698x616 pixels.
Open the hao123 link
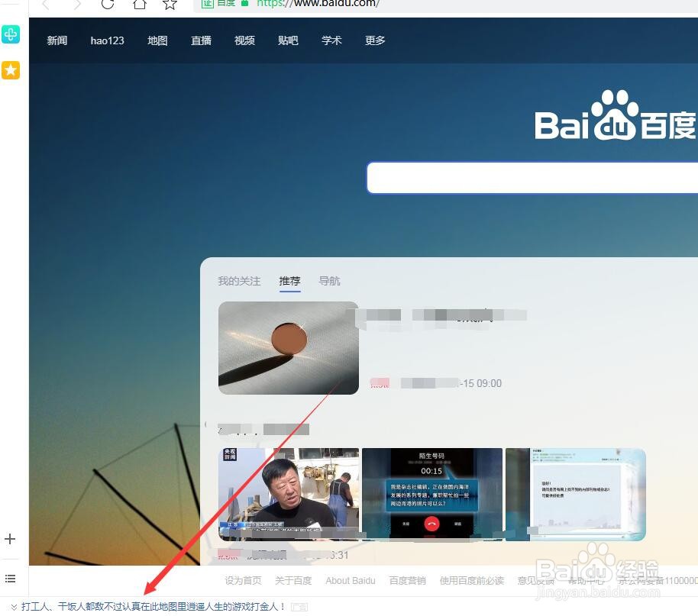coord(107,40)
